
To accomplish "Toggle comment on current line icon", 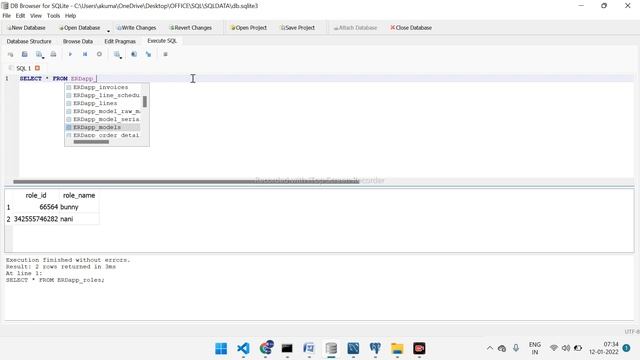I will pos(165,54).
